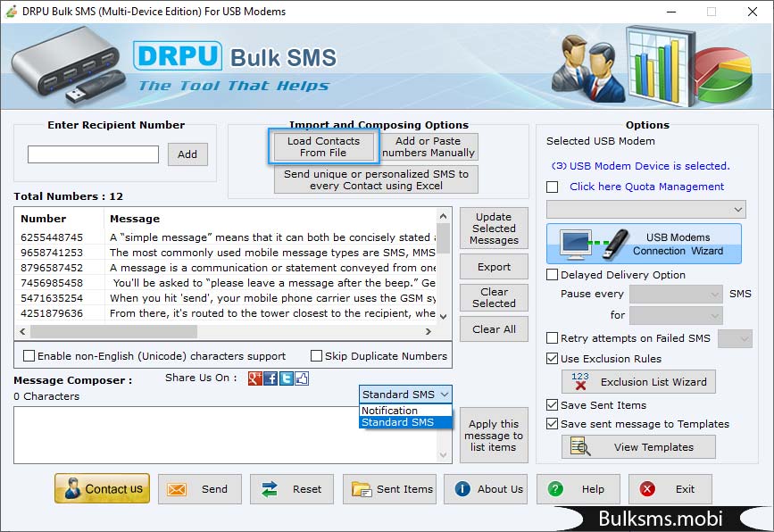Click the Twitter share icon
The image size is (774, 532).
coord(287,378)
